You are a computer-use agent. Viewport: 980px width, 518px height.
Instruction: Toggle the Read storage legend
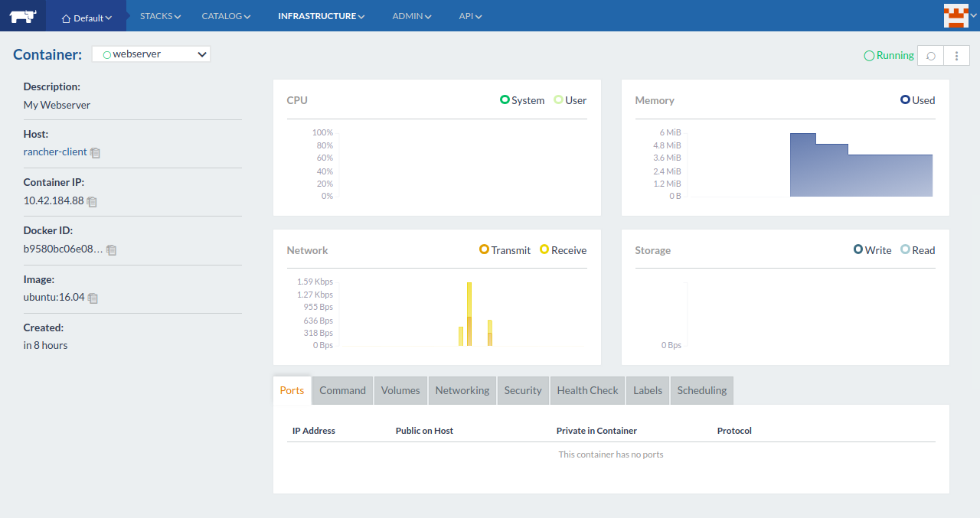(x=918, y=250)
